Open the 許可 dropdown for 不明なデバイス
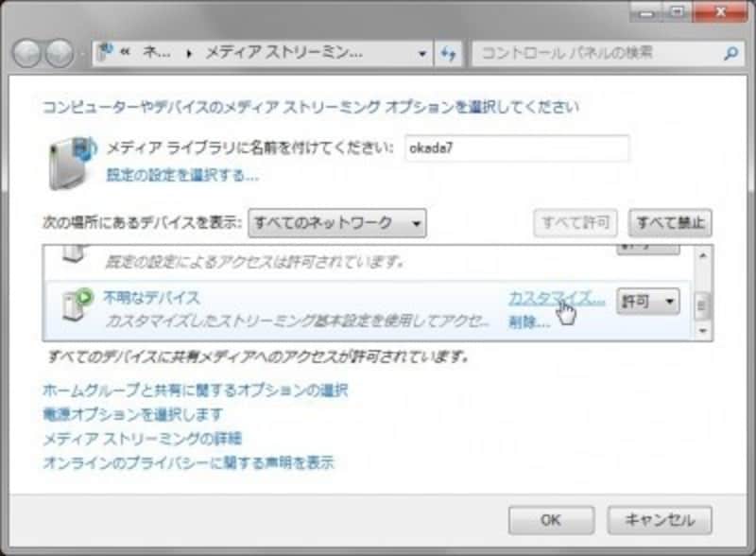This screenshot has width=756, height=556. click(648, 302)
